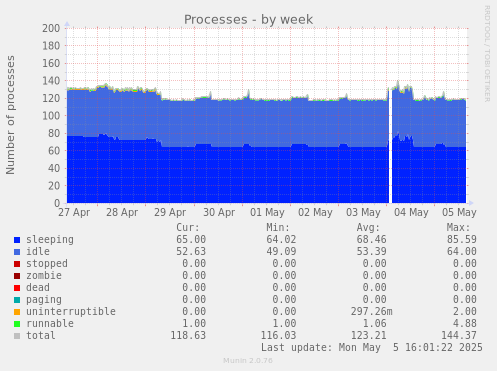
Task: Select the 'stopped' legend label
Action: (x=47, y=264)
